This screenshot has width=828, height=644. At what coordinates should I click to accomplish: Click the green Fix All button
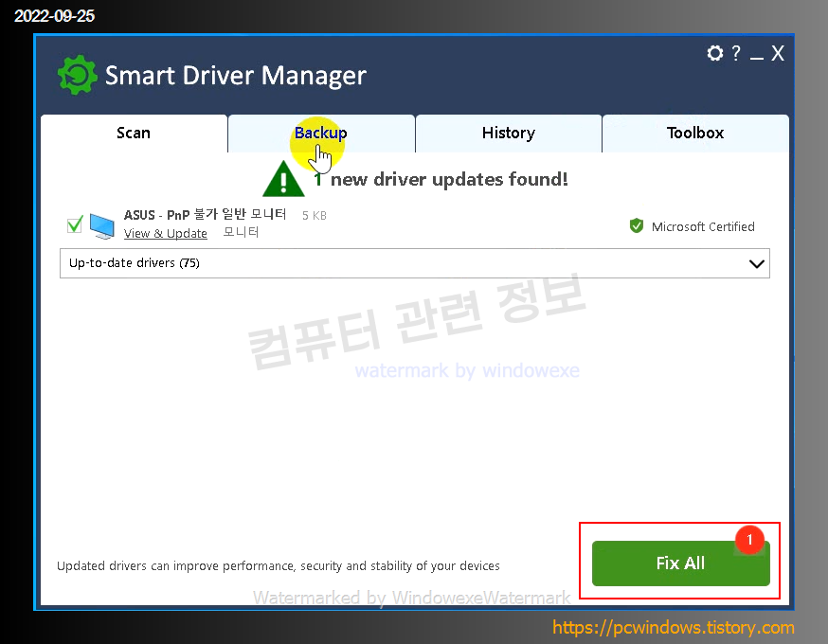point(680,563)
